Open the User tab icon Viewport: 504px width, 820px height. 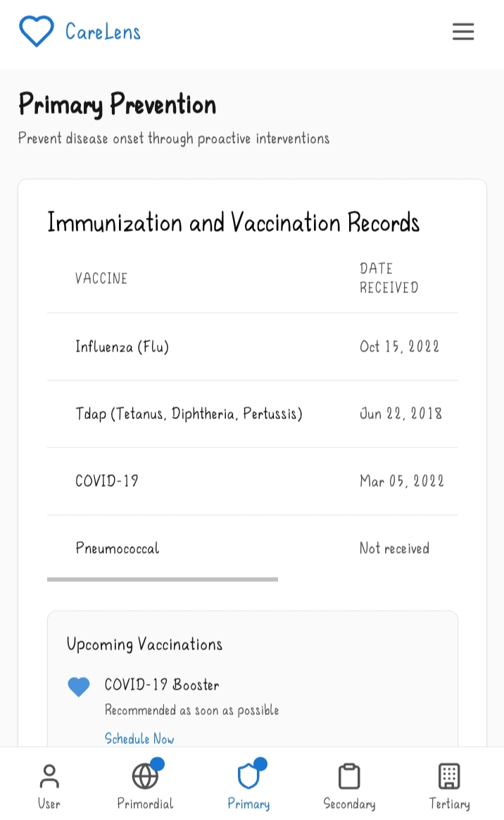(49, 776)
